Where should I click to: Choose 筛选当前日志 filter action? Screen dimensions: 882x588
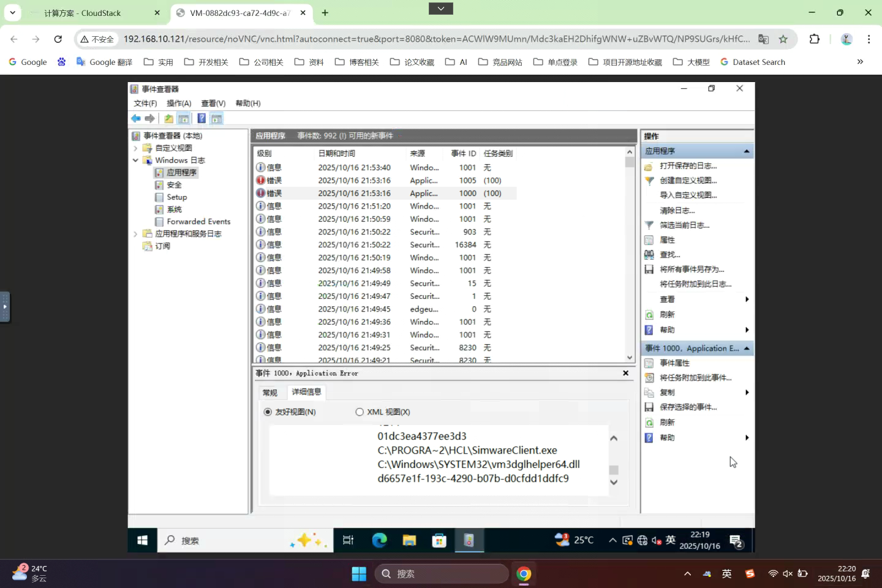pos(684,225)
